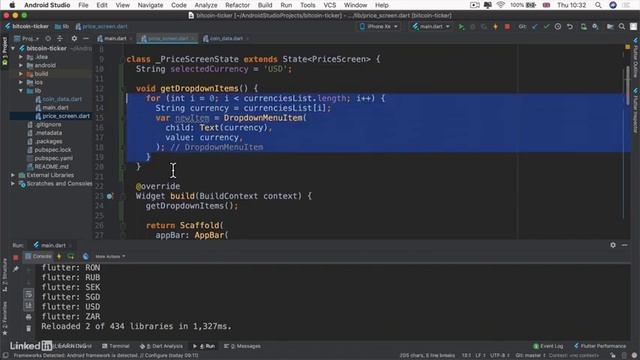Click the Project panel settings gear icon
The image size is (640, 360).
coord(74,38)
